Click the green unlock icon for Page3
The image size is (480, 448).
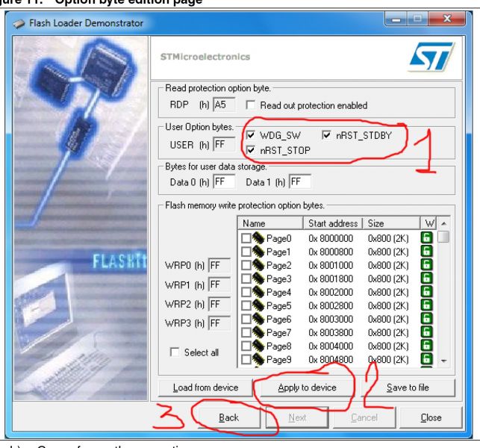pyautogui.click(x=427, y=278)
